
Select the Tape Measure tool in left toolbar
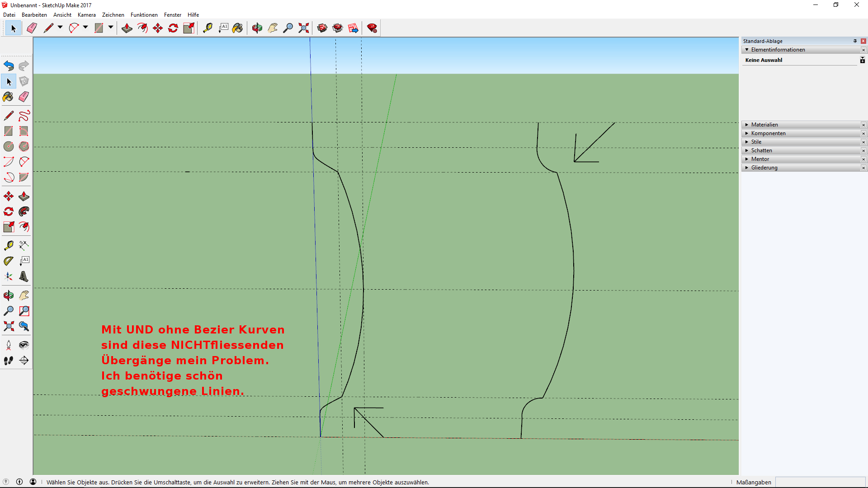point(9,245)
